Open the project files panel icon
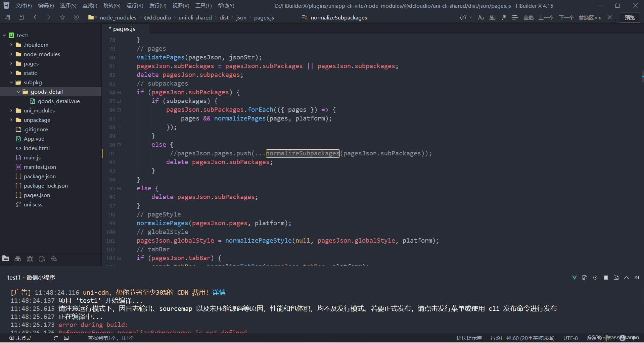The image size is (644, 343). pyautogui.click(x=6, y=258)
